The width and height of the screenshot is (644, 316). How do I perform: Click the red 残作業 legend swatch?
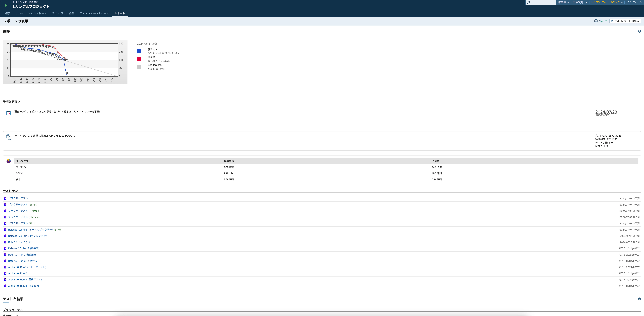139,59
